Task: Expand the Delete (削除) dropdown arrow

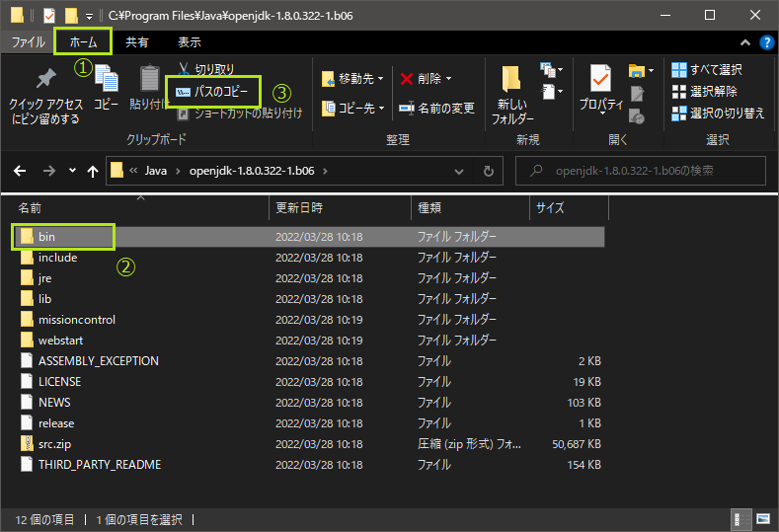Action: pos(448,79)
